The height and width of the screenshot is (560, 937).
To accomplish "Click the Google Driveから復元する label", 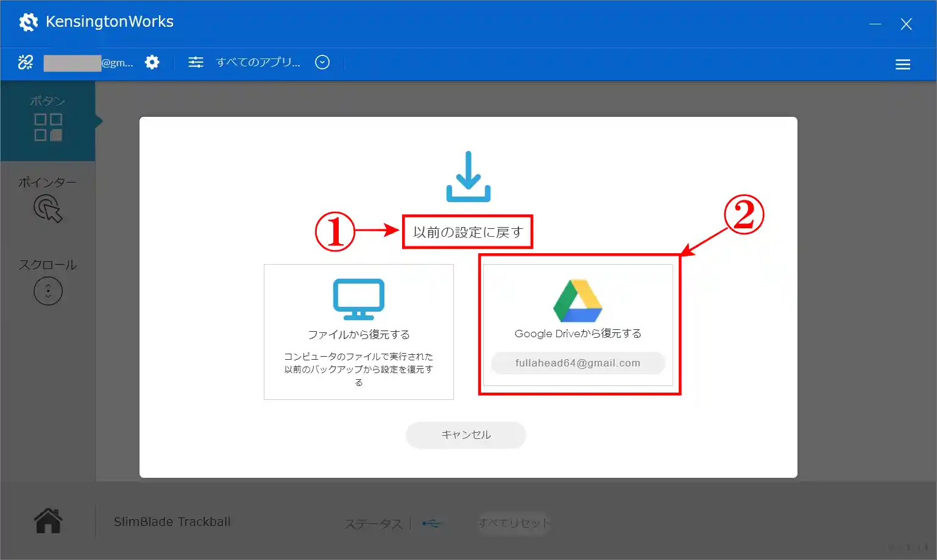I will (578, 334).
